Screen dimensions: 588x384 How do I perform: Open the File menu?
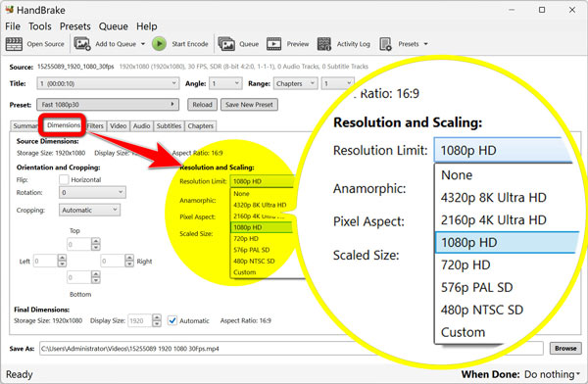tap(13, 26)
